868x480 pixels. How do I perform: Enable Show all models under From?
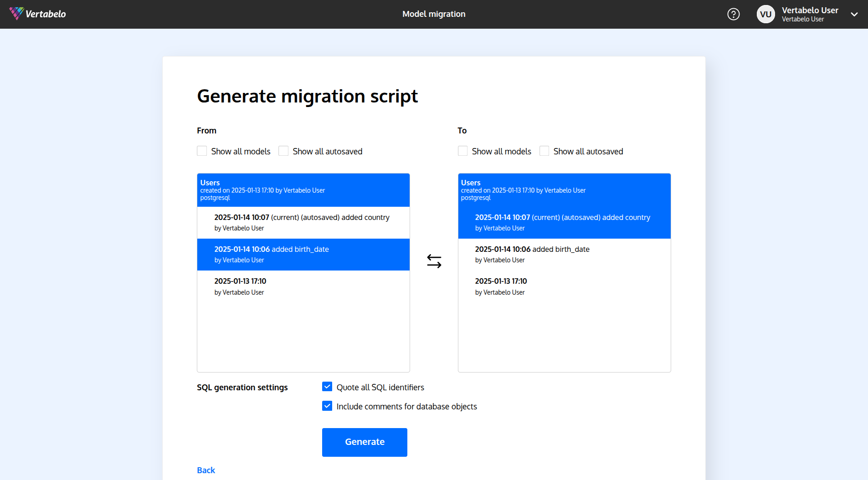coord(202,151)
